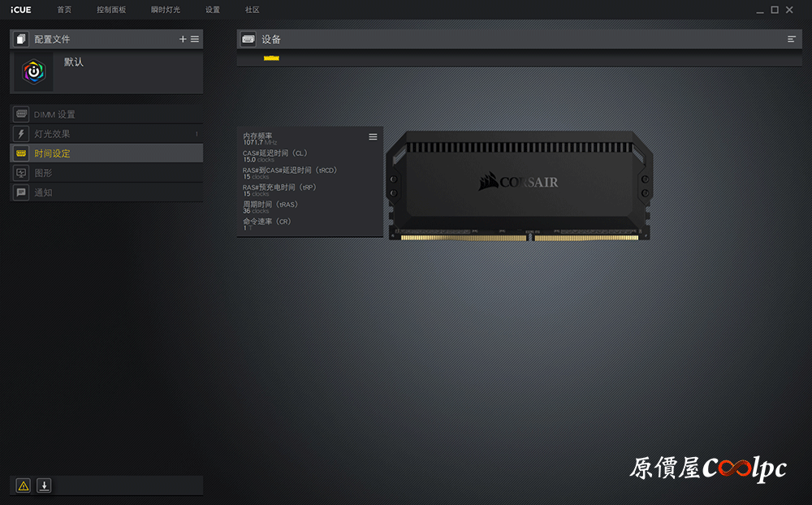The height and width of the screenshot is (505, 812).
Task: Click the 图形 monitor chart icon
Action: click(21, 173)
